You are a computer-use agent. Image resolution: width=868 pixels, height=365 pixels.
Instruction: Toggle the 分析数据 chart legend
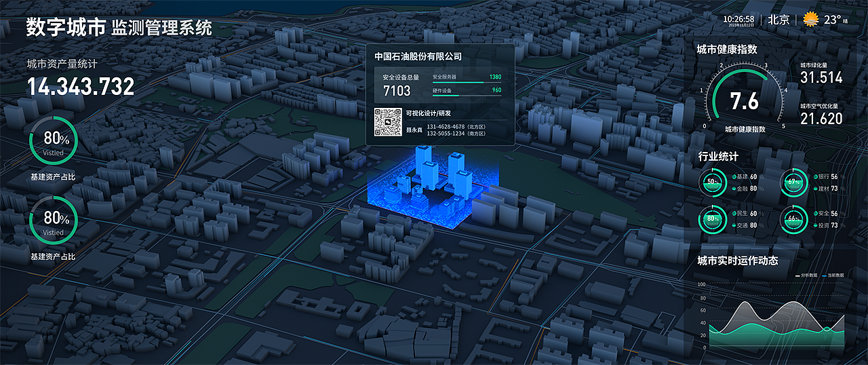807,275
